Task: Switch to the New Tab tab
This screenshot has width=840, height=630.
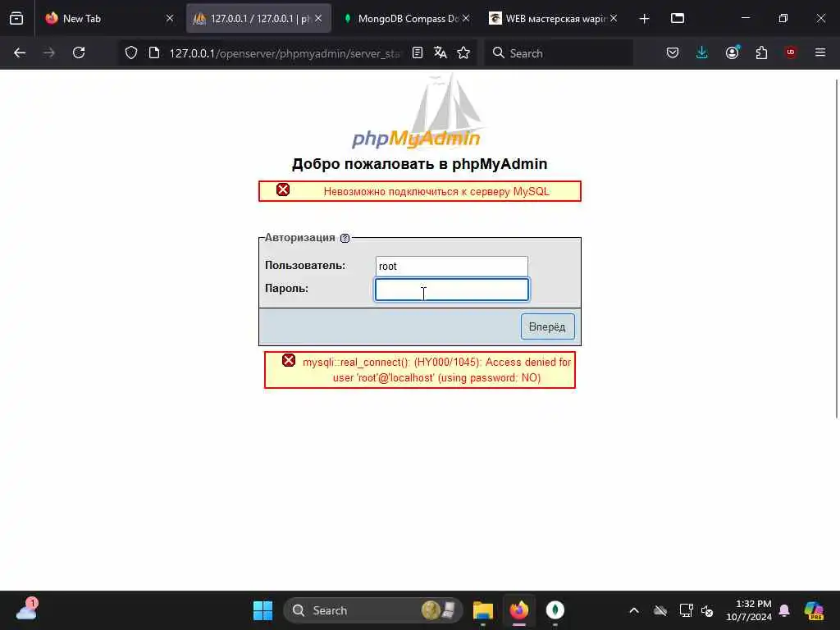Action: point(110,18)
